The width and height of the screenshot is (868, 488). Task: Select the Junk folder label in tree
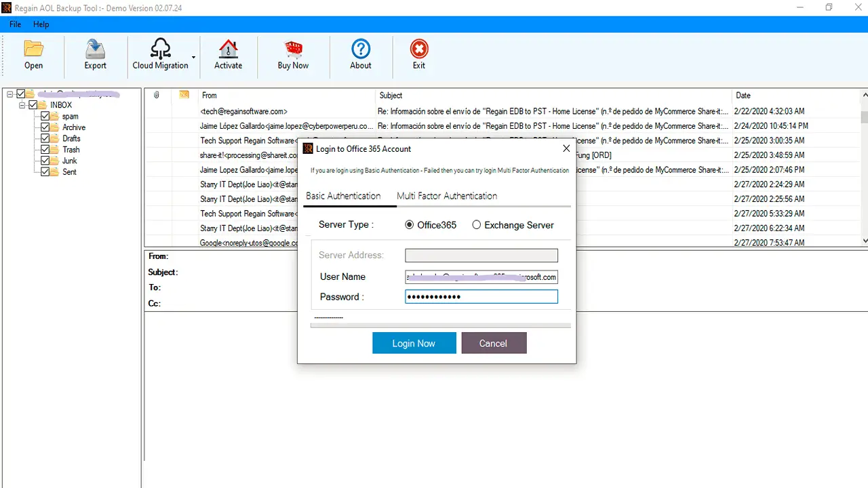70,161
